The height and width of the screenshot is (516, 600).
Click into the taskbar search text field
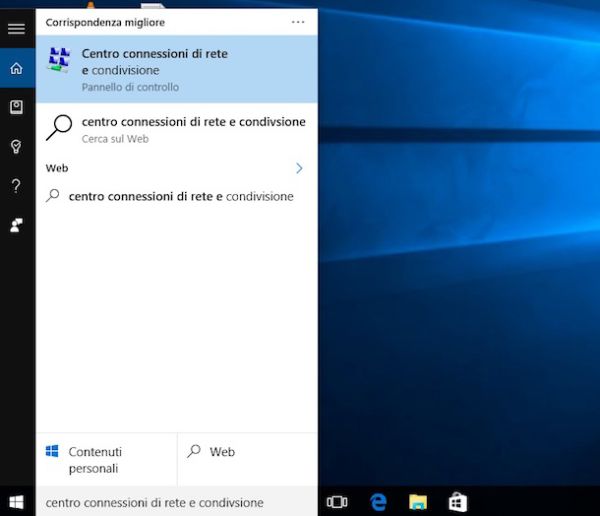tap(176, 502)
